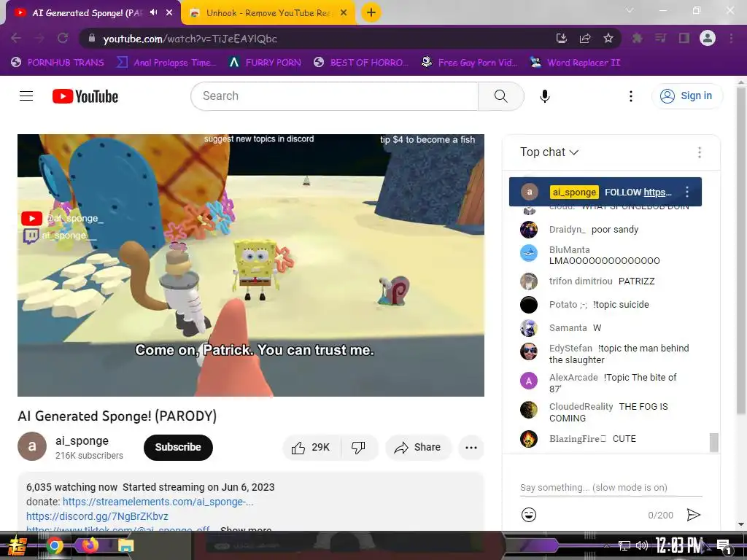Viewport: 747px width, 560px height.
Task: Reload the current page
Action: [63, 38]
